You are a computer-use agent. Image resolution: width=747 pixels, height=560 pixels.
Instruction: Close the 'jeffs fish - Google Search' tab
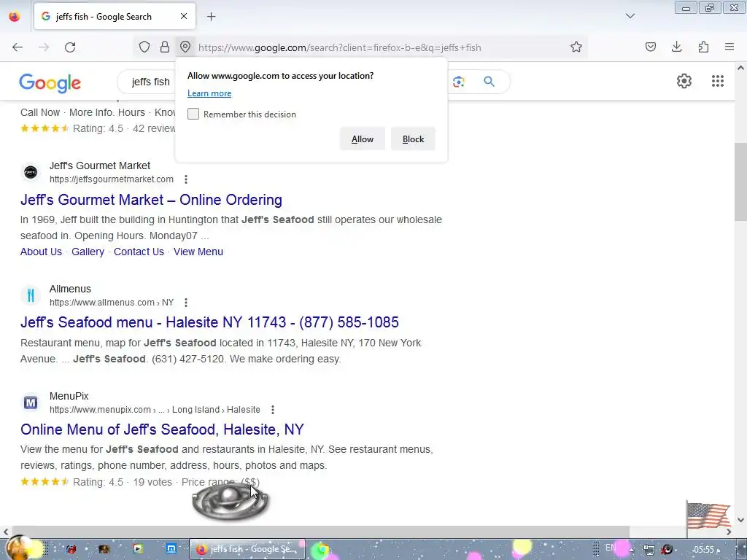[184, 16]
